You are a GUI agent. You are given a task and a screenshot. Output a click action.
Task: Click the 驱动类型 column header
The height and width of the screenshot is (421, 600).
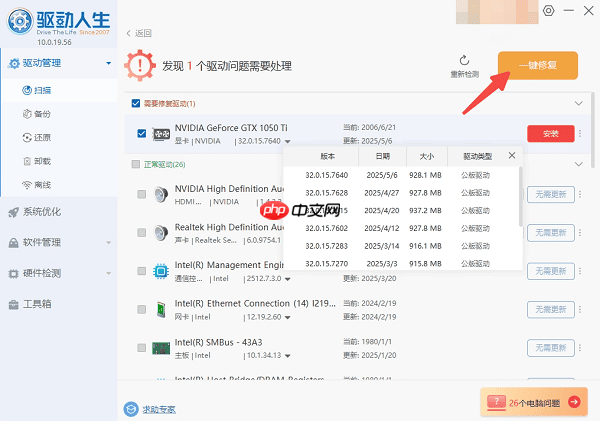tap(478, 156)
